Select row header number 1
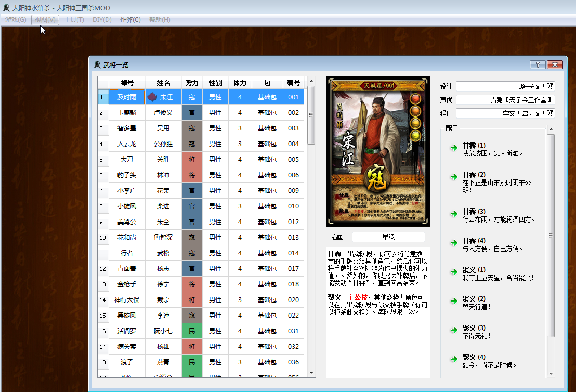Screen dimensions: 576x392 tap(103, 97)
